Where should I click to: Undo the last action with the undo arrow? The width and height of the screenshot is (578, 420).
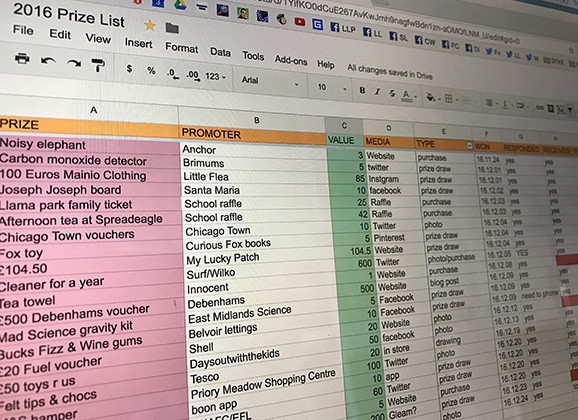click(x=48, y=60)
